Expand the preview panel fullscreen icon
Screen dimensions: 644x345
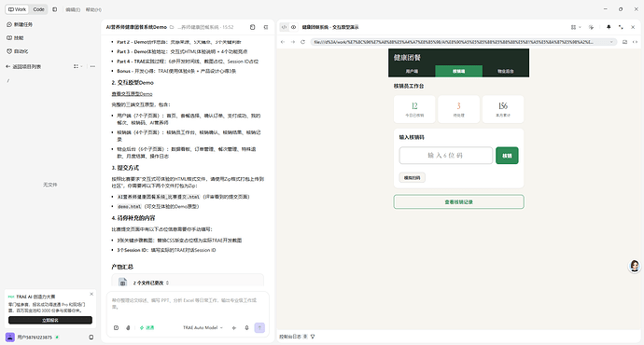click(x=621, y=27)
